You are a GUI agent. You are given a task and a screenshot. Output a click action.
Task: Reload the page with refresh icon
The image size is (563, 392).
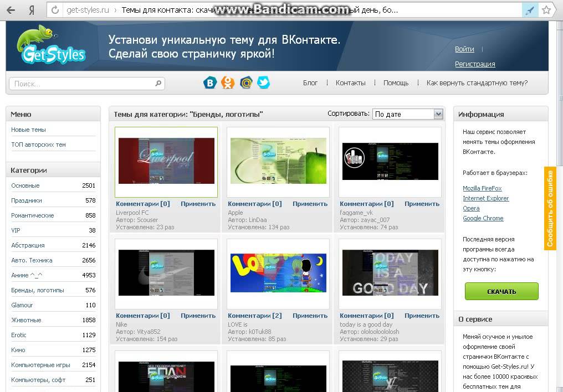pyautogui.click(x=55, y=10)
